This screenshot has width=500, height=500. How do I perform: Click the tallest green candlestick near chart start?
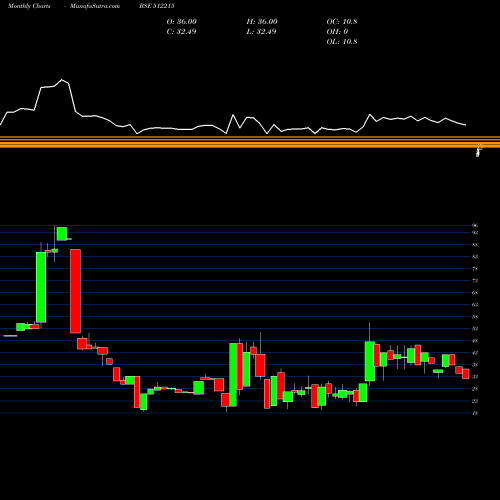(41, 287)
